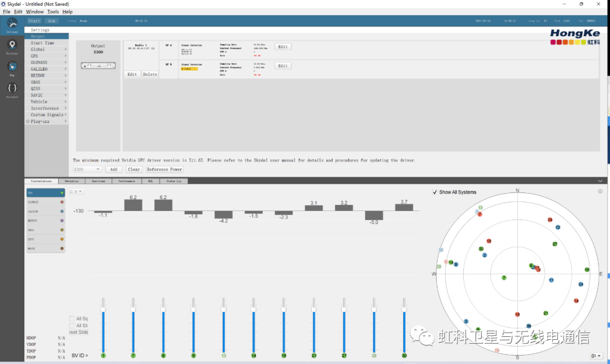Select red satellite 14 in sky plot
Image resolution: width=610 pixels, height=364 pixels.
click(576, 301)
